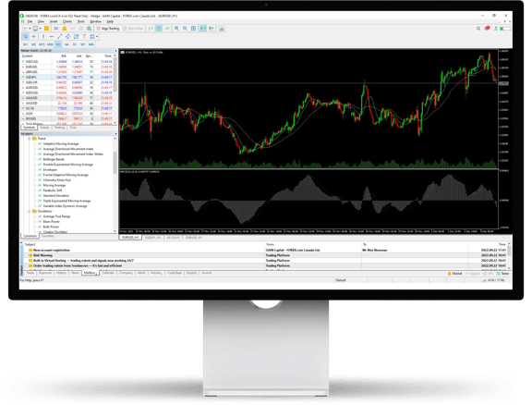
Task: Open the yellow Navigator folder toolbar icon
Action: [x=46, y=29]
